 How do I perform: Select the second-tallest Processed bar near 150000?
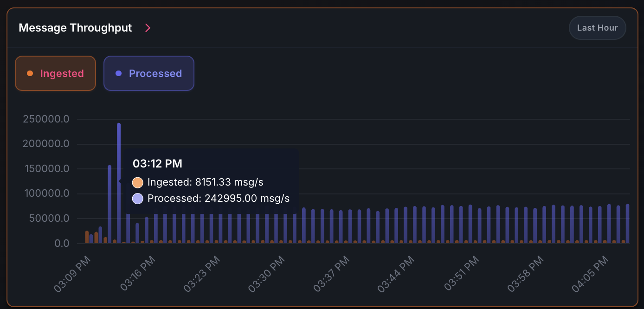(109, 204)
